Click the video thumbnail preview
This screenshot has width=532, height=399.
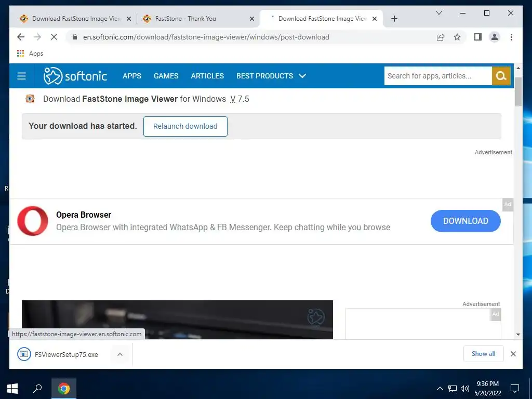pyautogui.click(x=177, y=320)
